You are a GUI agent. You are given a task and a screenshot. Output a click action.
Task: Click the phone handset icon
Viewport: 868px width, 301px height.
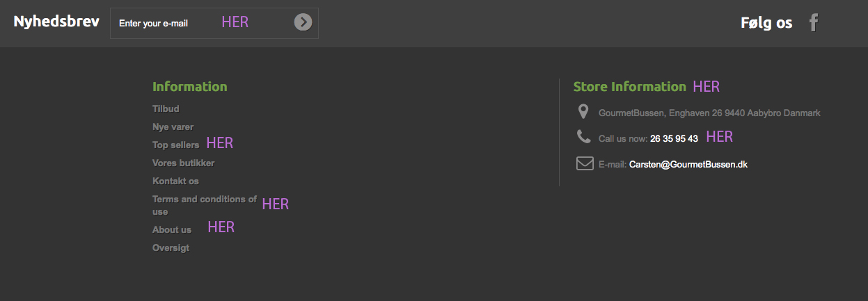[583, 137]
